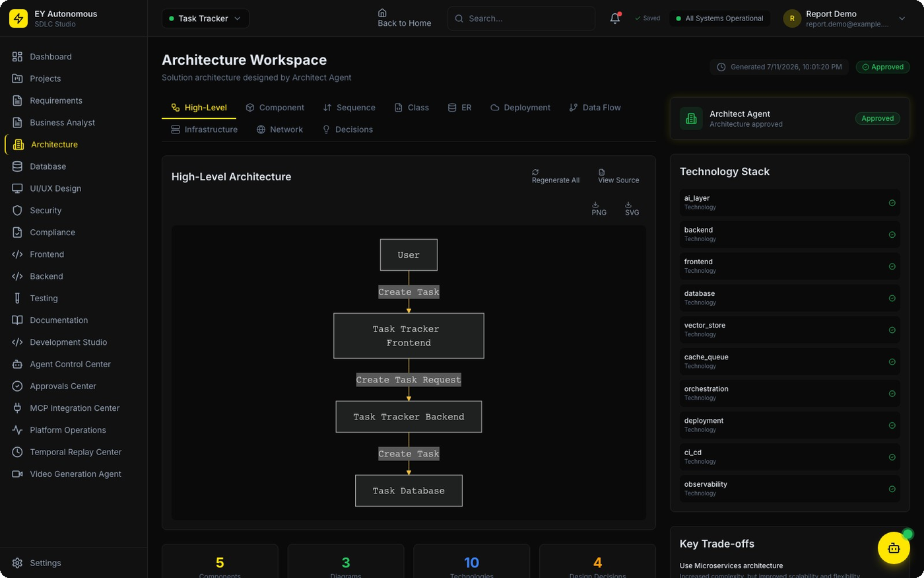Click the Platform Operations activity icon
Viewport: 924px width, 578px height.
(x=17, y=430)
